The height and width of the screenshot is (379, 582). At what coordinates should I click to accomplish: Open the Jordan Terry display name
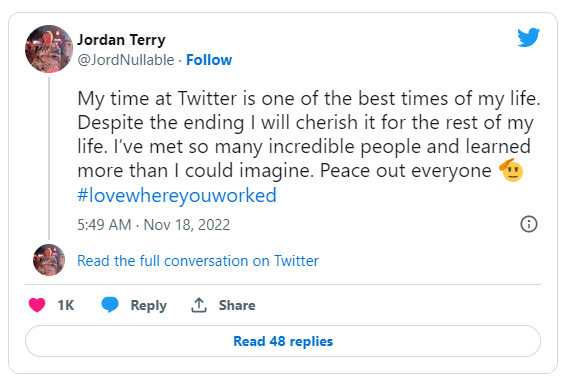tap(121, 40)
